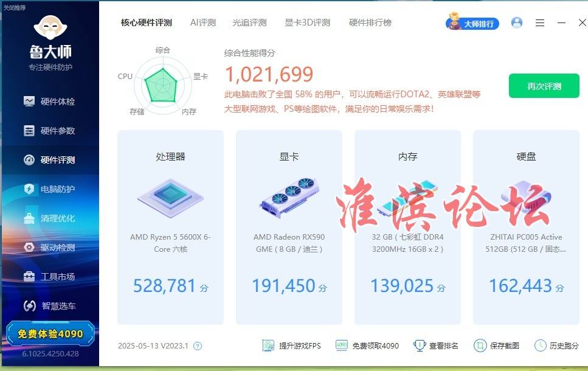Click the 再次评测 button

tap(544, 86)
